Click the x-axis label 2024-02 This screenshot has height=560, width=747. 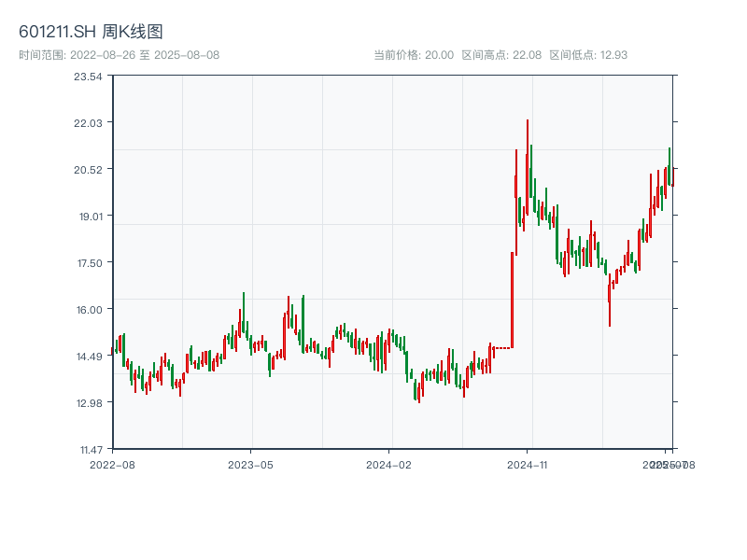click(388, 465)
